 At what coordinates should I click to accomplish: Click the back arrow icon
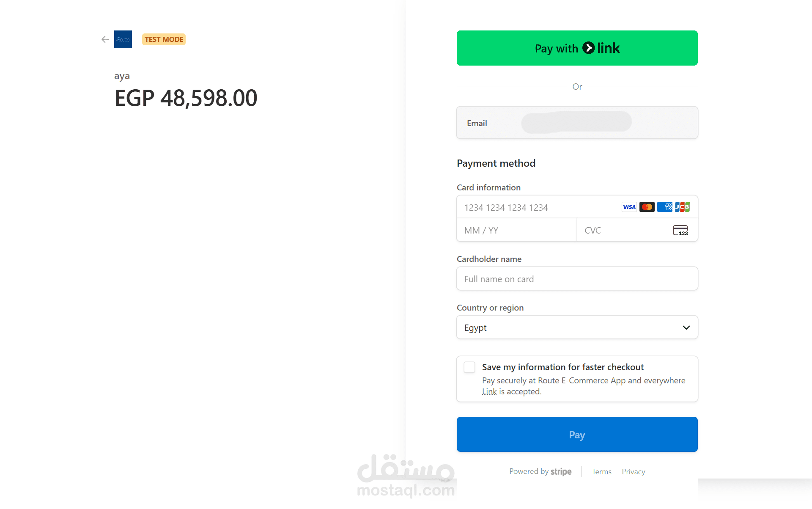[x=105, y=39]
